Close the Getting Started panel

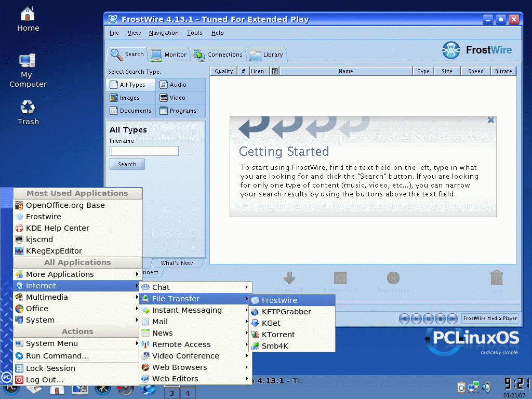click(x=490, y=120)
